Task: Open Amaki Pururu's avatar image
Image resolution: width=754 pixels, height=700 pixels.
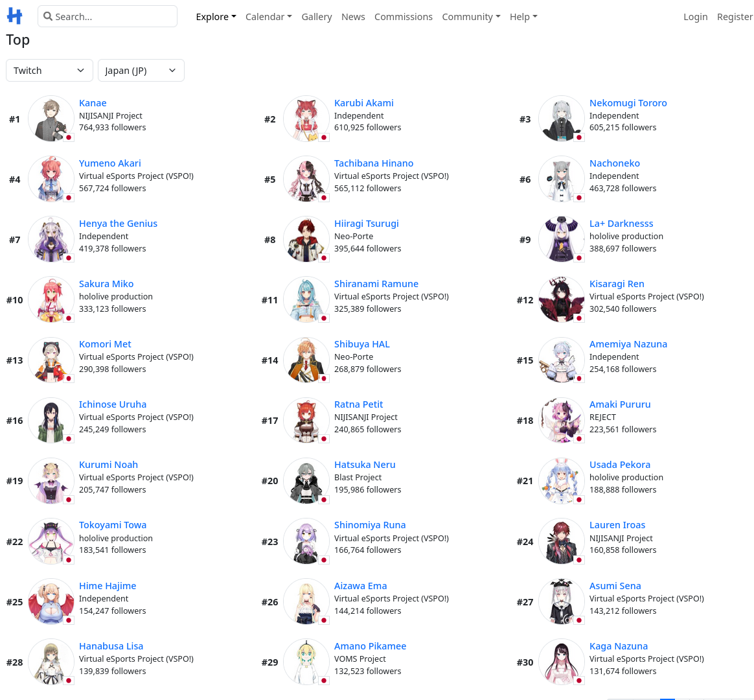Action: tap(562, 420)
